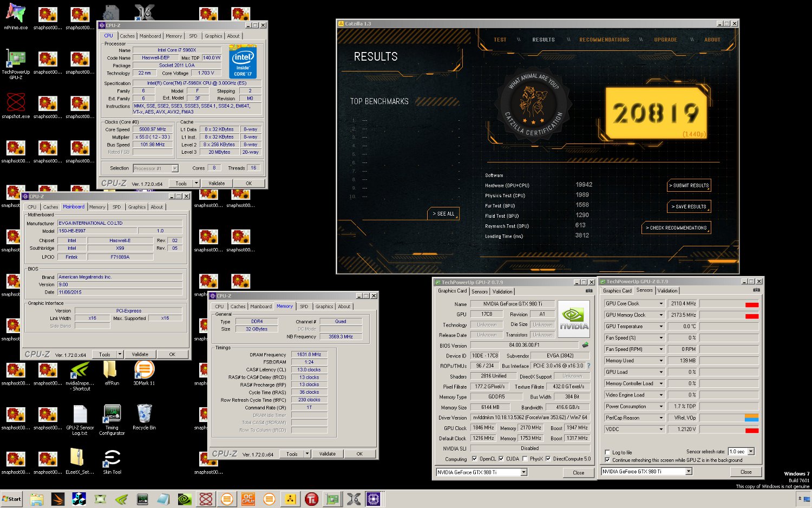Toggle the DirectCompute 5.0 checkbox
Image resolution: width=812 pixels, height=508 pixels.
coord(548,459)
